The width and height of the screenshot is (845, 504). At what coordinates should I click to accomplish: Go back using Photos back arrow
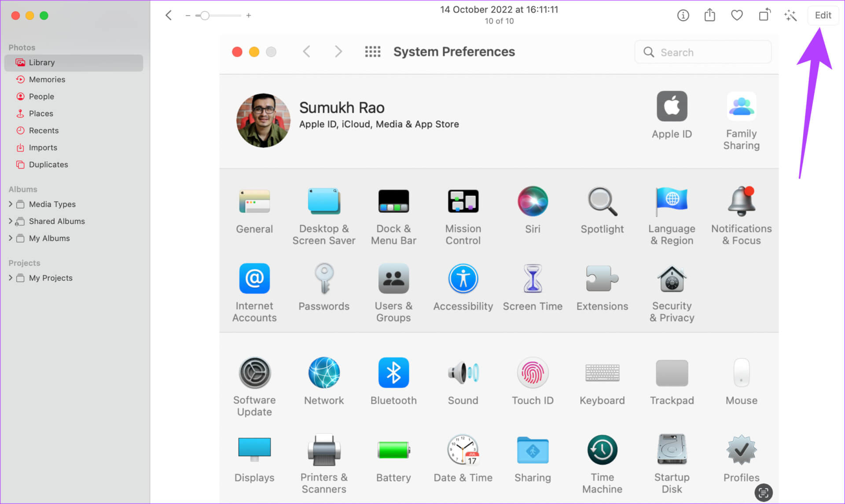click(x=169, y=15)
